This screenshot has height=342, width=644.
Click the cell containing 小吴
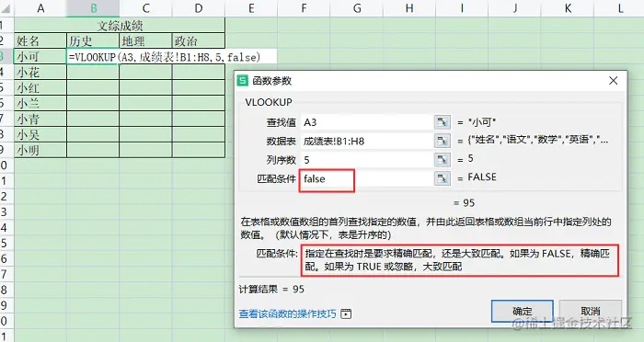(x=40, y=134)
